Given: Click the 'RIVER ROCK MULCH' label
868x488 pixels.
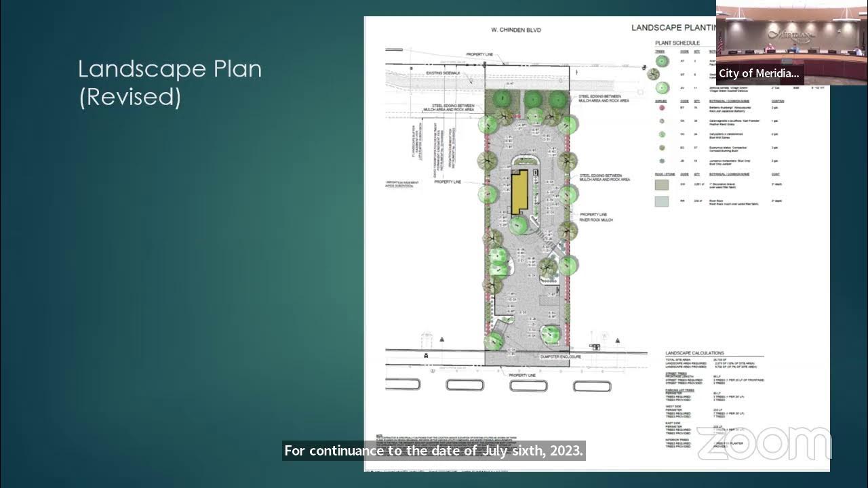Looking at the screenshot, I should 596,220.
